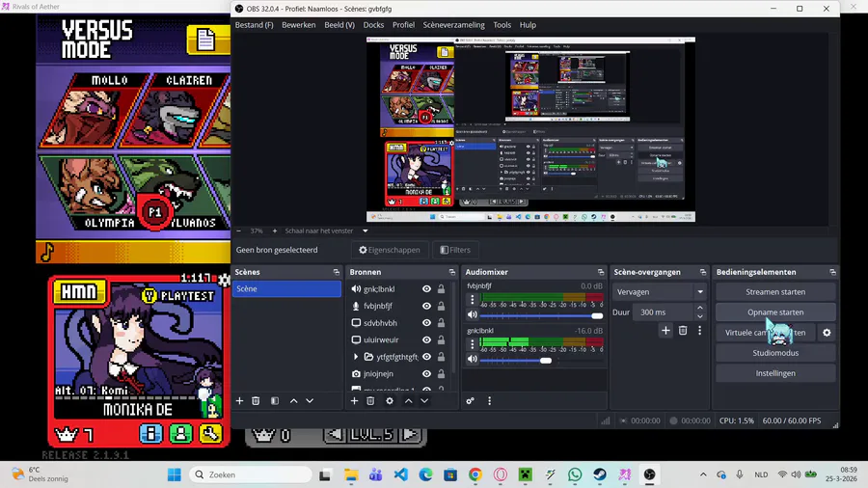Undock the Audiomixer panel
Viewport: 868px width, 488px height.
[x=601, y=272]
